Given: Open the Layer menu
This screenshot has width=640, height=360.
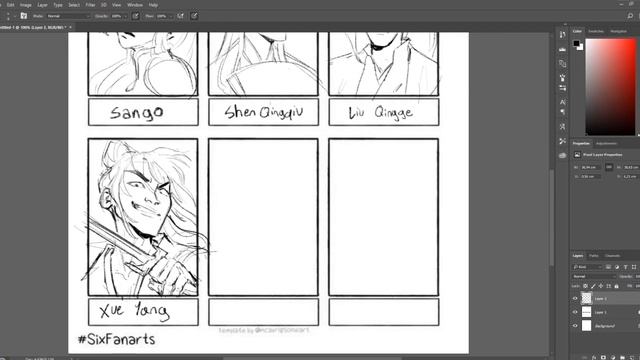Looking at the screenshot, I should click(42, 5).
